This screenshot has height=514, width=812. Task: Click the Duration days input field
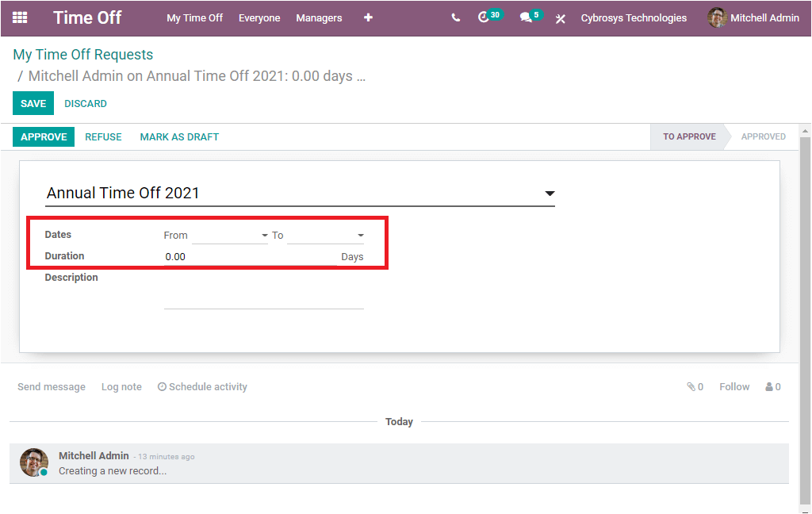coord(251,256)
